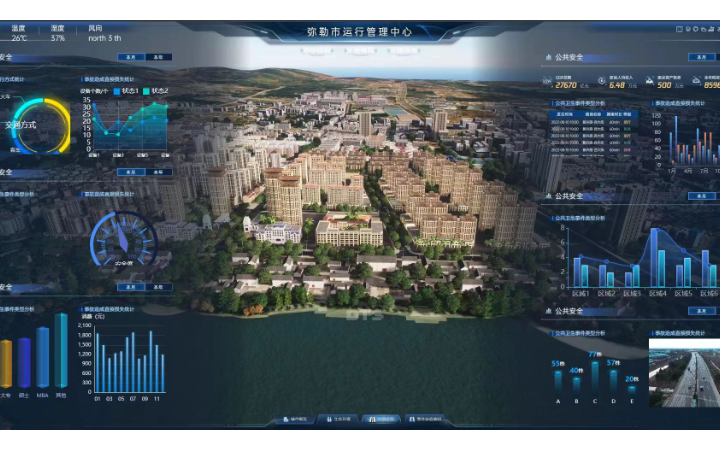720x450 pixels.
Task: Click the event table header row
Action: (593, 114)
